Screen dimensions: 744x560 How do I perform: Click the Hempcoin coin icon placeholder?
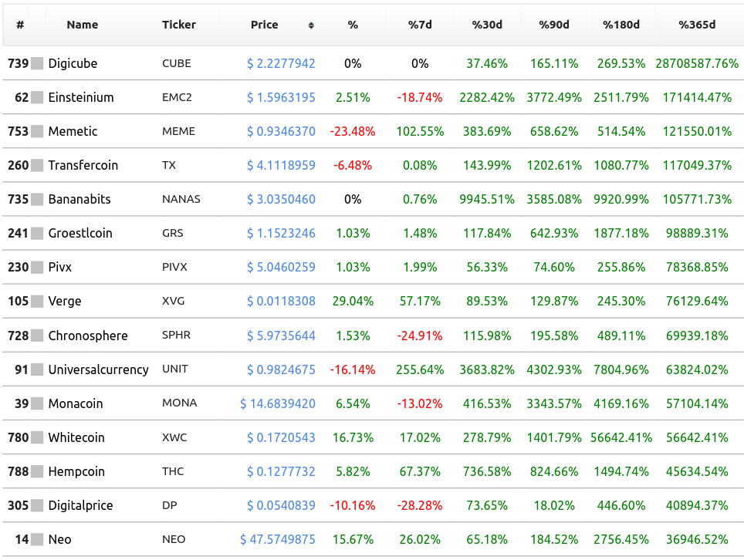pos(37,471)
